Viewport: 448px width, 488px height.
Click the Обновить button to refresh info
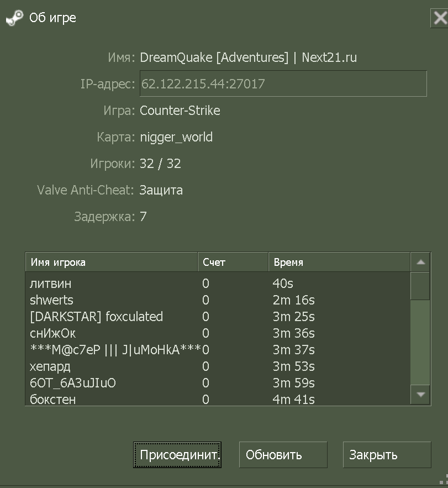(283, 455)
